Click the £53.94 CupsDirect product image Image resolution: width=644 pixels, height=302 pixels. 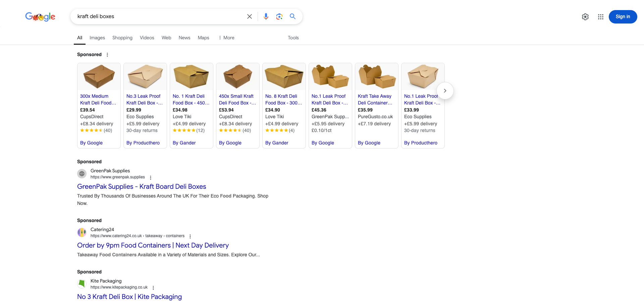pyautogui.click(x=238, y=77)
